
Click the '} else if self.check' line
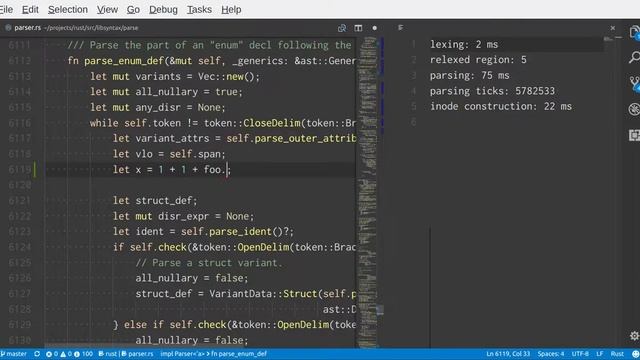point(234,324)
